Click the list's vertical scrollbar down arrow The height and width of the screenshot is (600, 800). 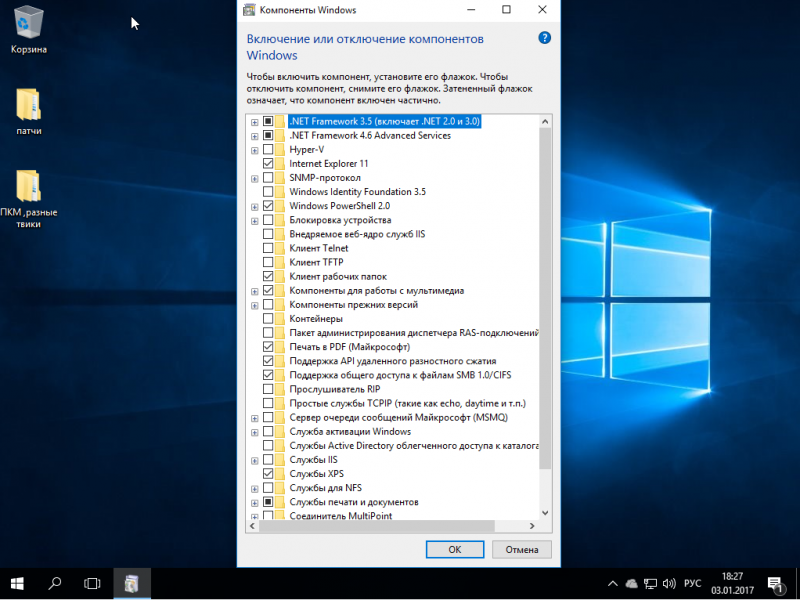click(545, 513)
